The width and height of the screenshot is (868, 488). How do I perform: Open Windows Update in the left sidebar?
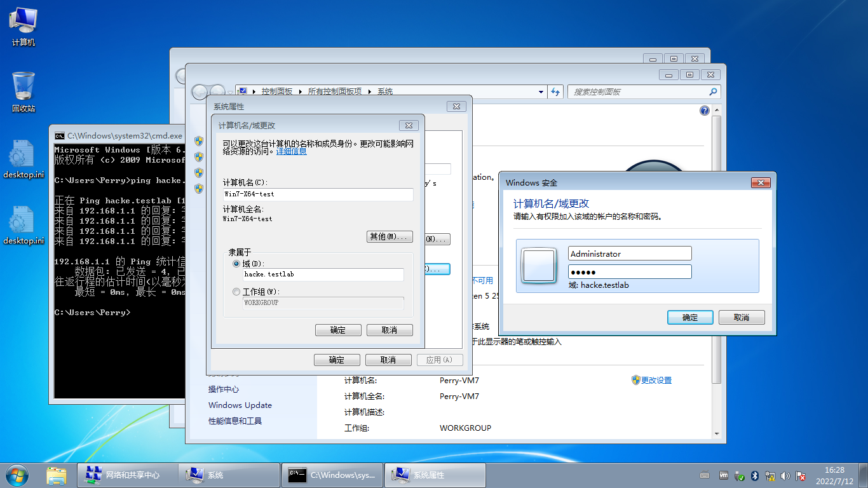click(x=240, y=405)
